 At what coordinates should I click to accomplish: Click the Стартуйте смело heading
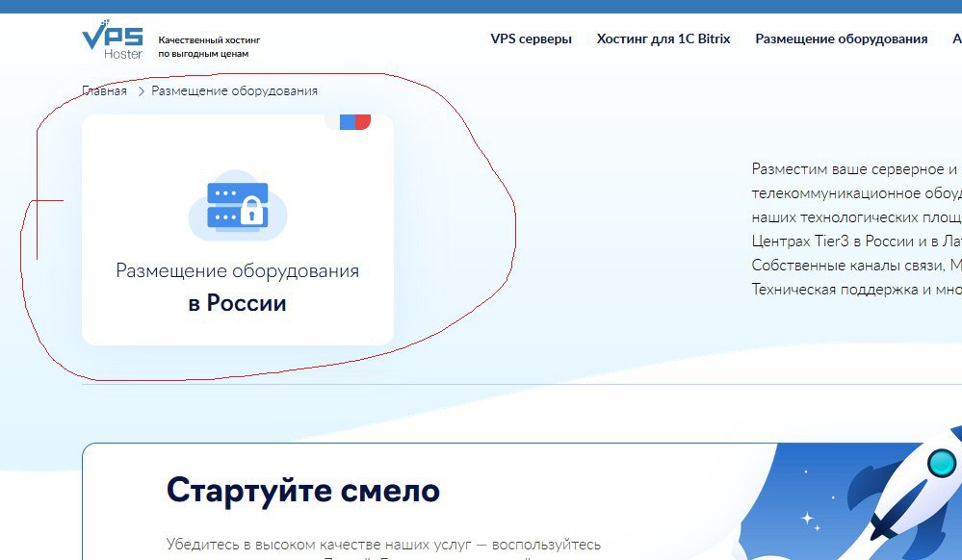(x=303, y=490)
